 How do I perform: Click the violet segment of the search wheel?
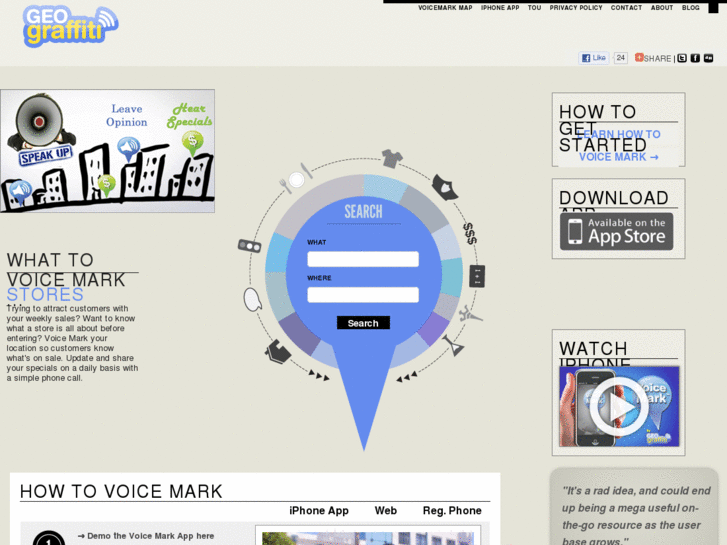click(434, 328)
